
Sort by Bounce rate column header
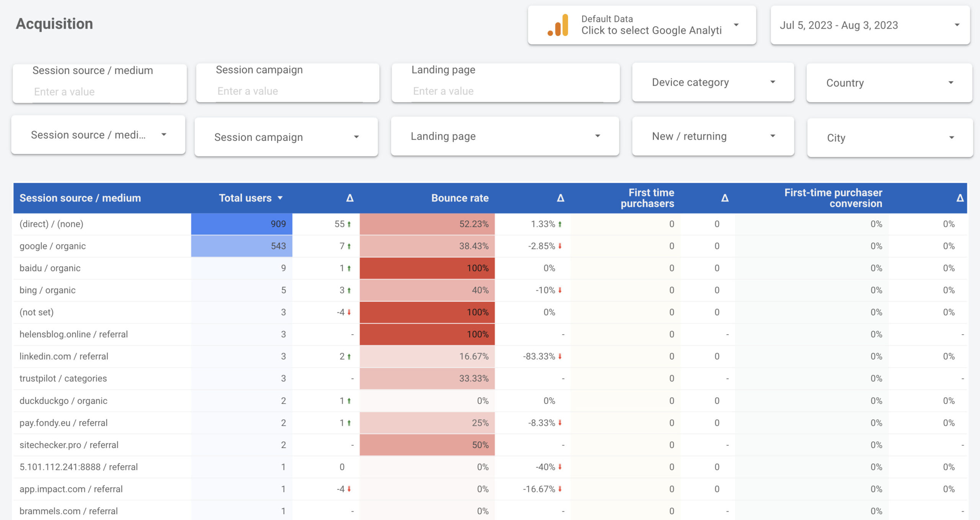click(x=460, y=198)
